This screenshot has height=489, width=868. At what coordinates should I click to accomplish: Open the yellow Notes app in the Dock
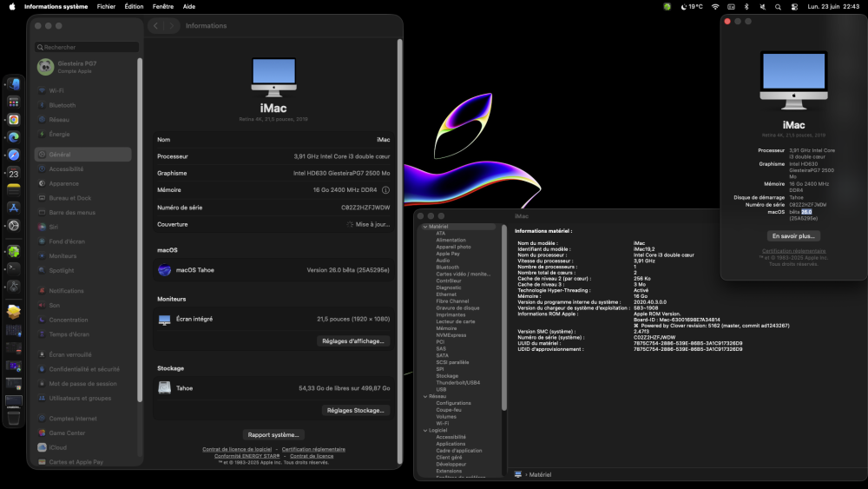click(14, 190)
